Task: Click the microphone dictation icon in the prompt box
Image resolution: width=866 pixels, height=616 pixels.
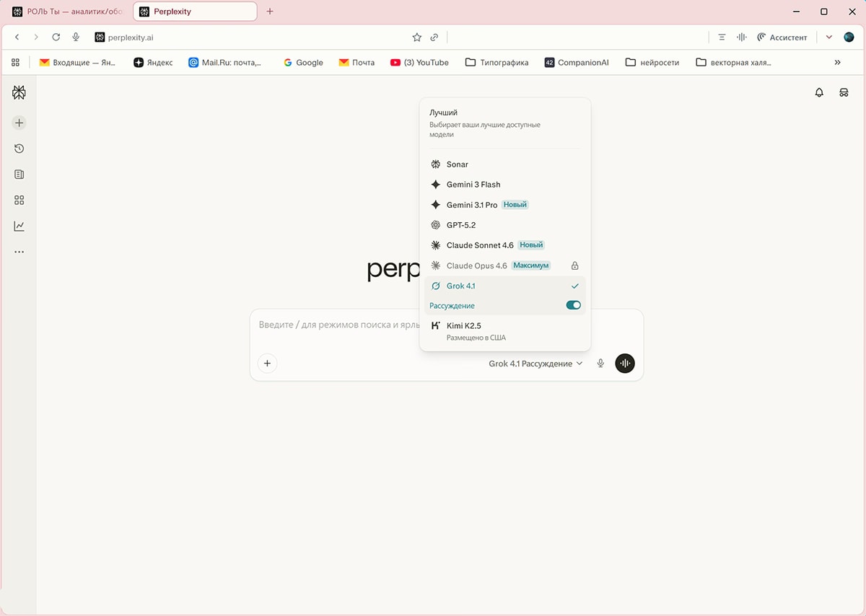Action: [x=600, y=364]
